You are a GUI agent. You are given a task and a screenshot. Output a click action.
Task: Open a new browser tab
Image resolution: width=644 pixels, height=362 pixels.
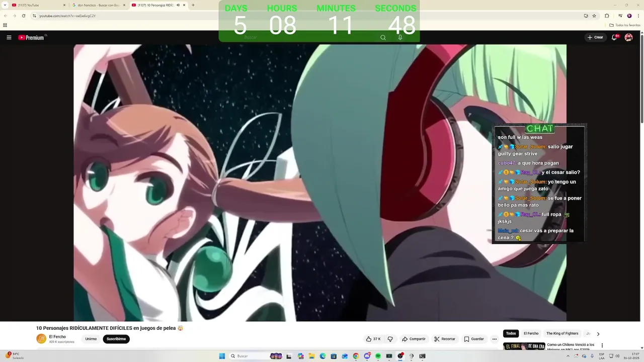tap(193, 5)
